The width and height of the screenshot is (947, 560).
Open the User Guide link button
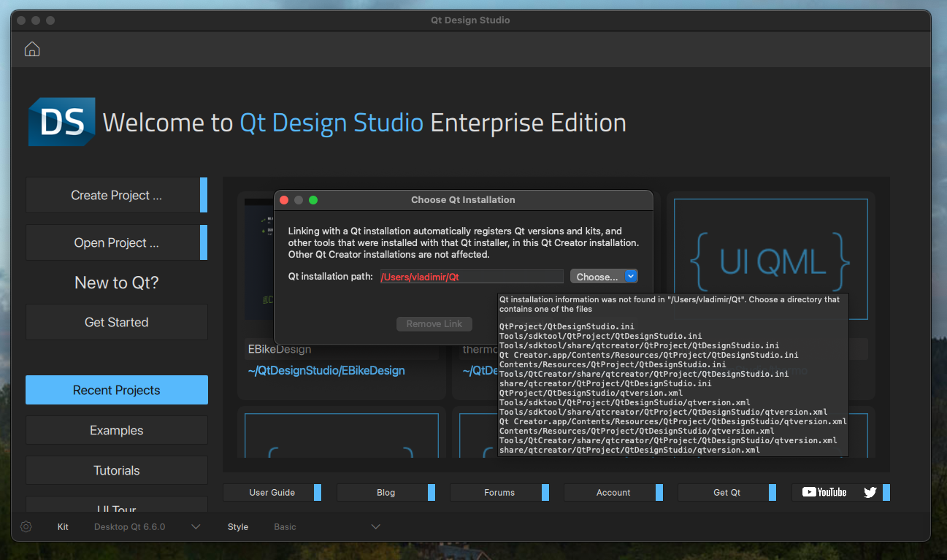coord(272,492)
